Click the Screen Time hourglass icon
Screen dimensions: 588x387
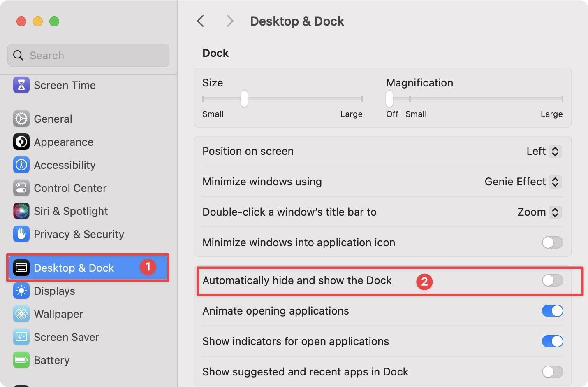point(21,85)
